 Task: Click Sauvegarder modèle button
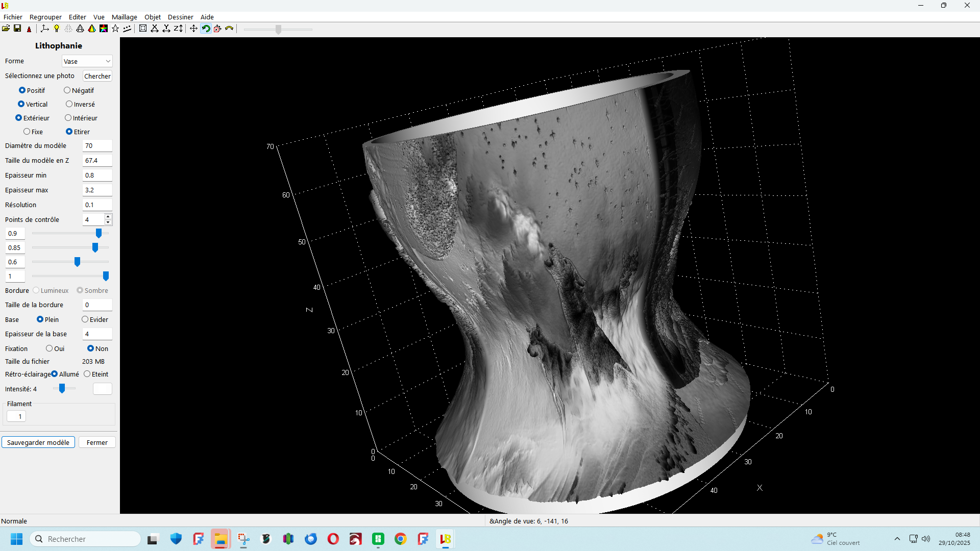38,442
